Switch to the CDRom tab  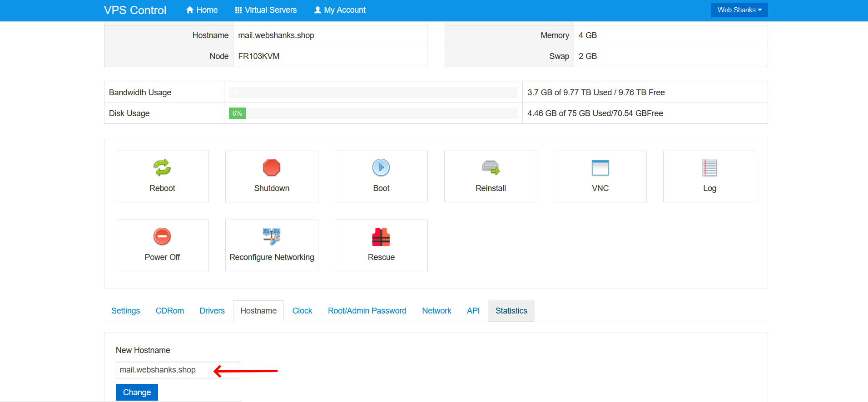[170, 311]
